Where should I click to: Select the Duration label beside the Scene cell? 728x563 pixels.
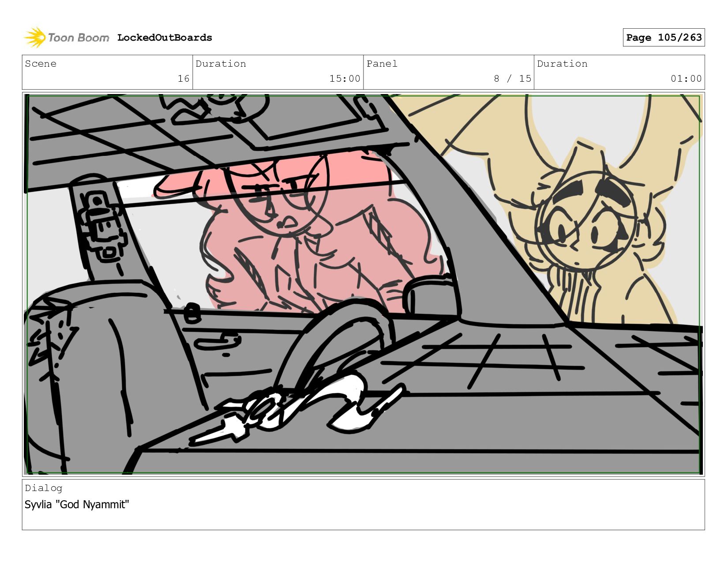point(221,64)
